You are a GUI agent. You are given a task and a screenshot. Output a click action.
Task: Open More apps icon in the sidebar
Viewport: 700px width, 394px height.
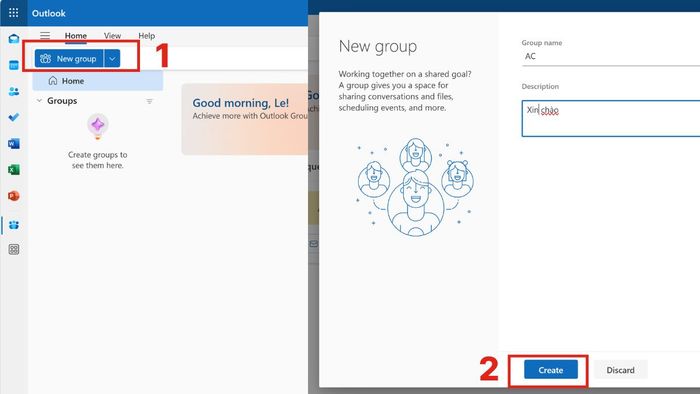coord(14,249)
